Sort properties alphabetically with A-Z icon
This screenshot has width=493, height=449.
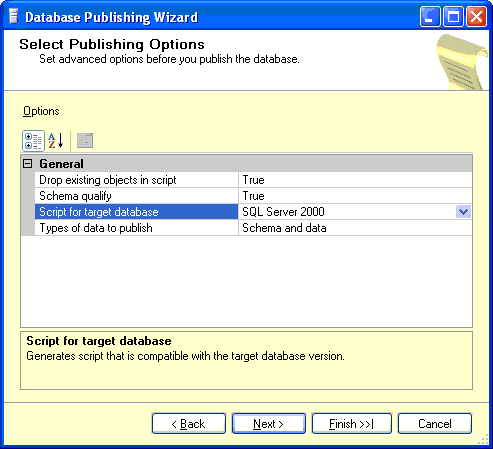tap(56, 141)
